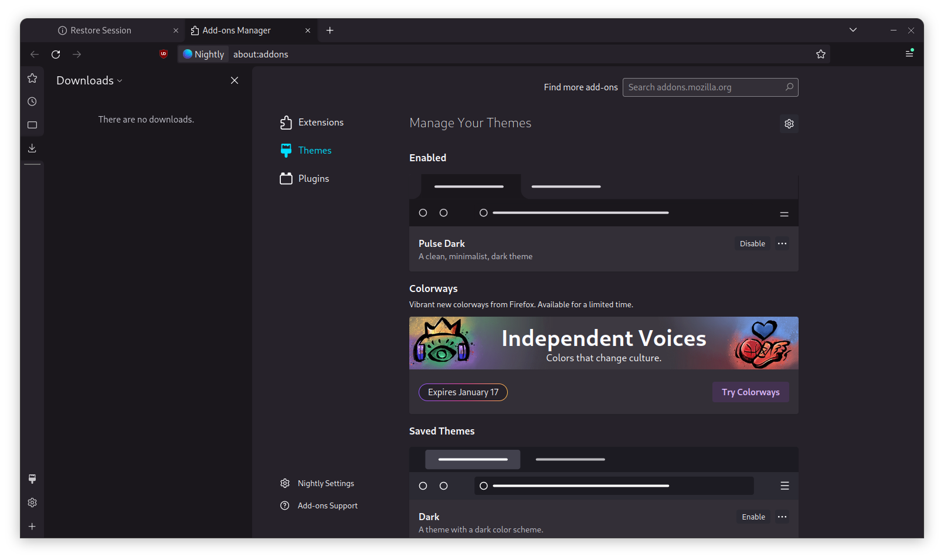944x560 pixels.
Task: Open a new tab with plus button
Action: (x=330, y=30)
